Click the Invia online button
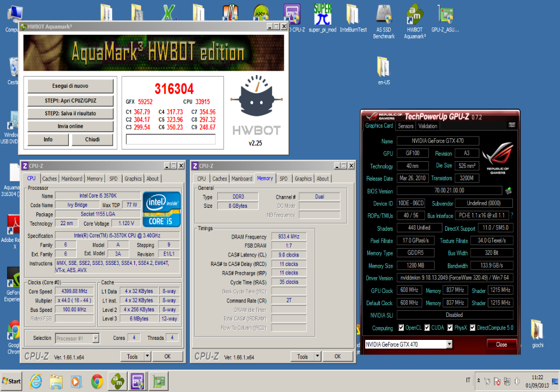Image resolution: width=560 pixels, height=392 pixels. (x=71, y=127)
